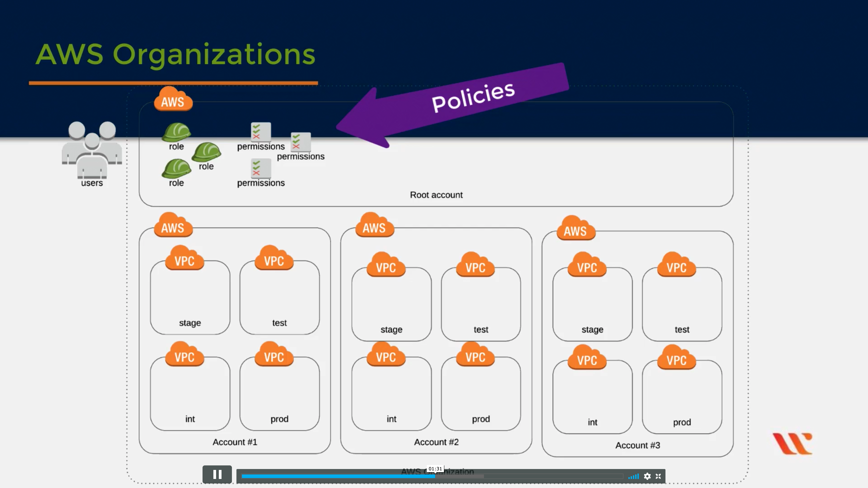The height and width of the screenshot is (488, 868).
Task: Select the topmost green role helmet
Action: 176,132
